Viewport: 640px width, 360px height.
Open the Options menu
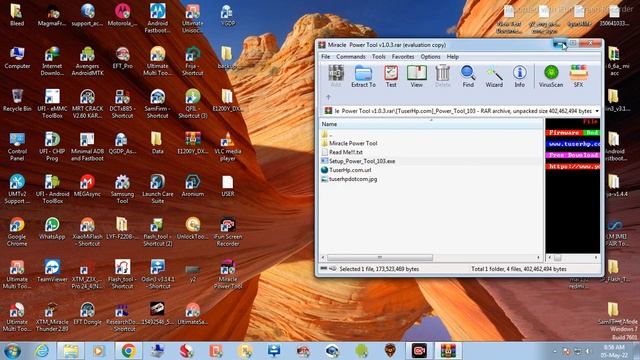[430, 57]
